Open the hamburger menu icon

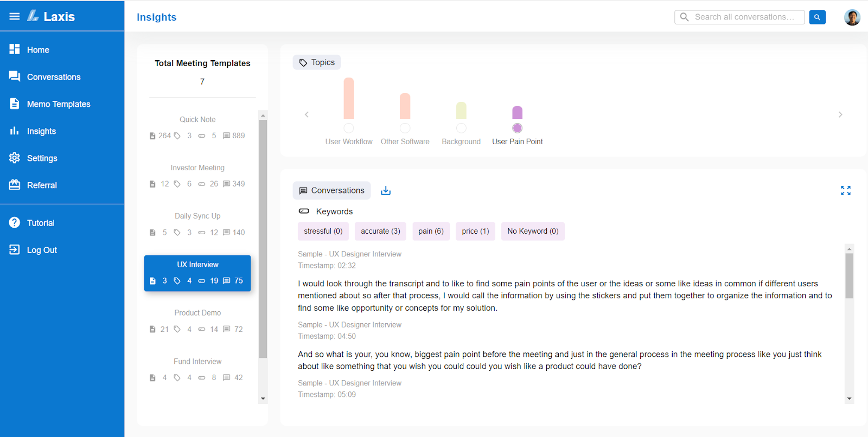click(x=15, y=16)
